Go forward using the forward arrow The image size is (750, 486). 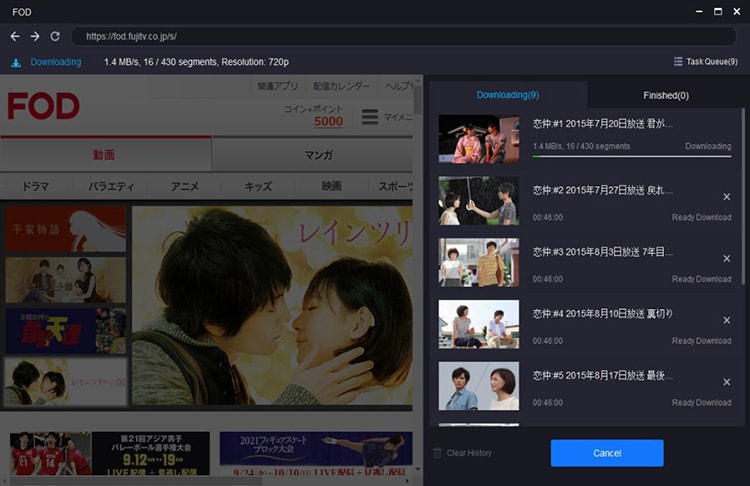coord(35,36)
